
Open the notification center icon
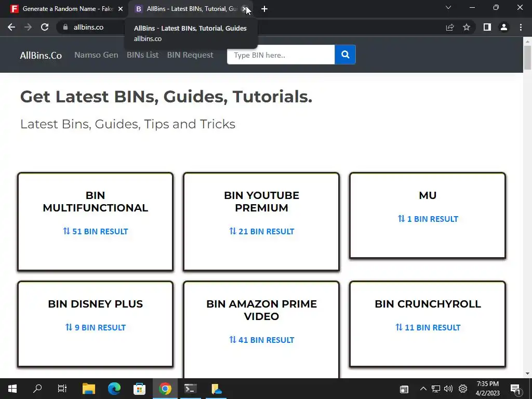(x=515, y=389)
